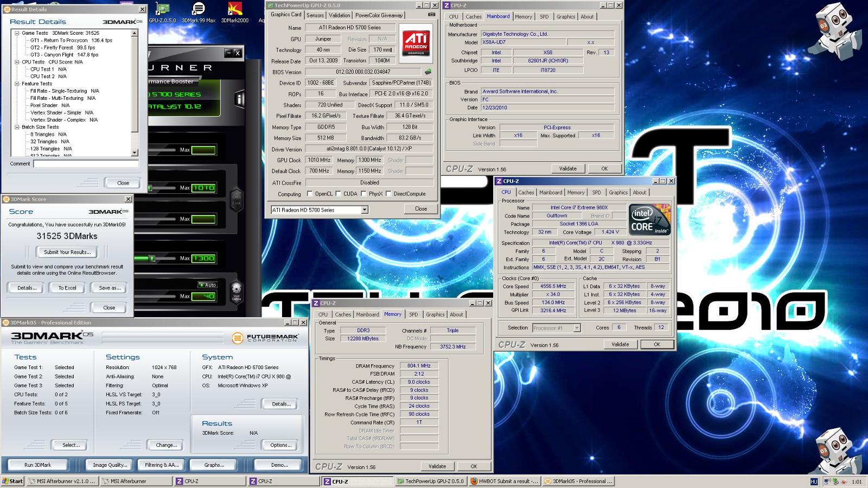Click Options button under Results in 3DMark05
Viewport: 868px width, 488px height.
281,445
